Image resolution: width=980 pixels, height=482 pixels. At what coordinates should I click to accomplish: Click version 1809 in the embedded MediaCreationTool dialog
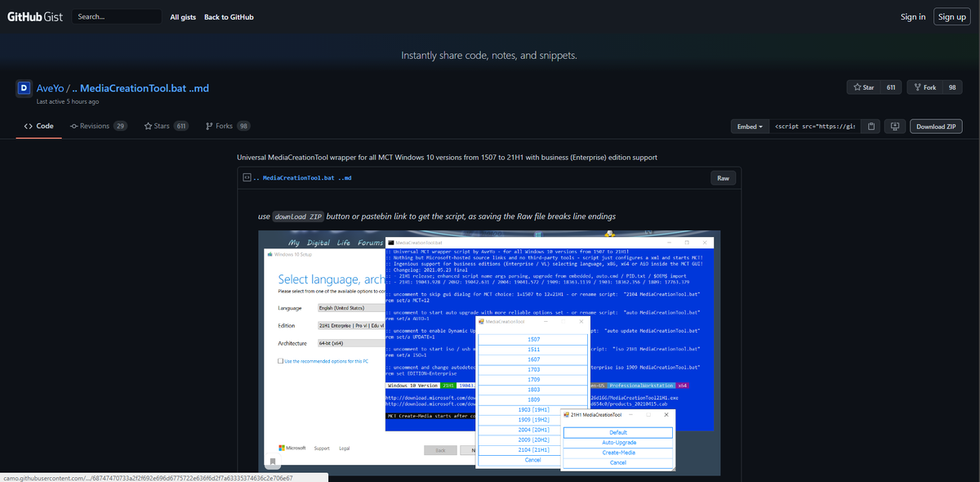click(533, 399)
